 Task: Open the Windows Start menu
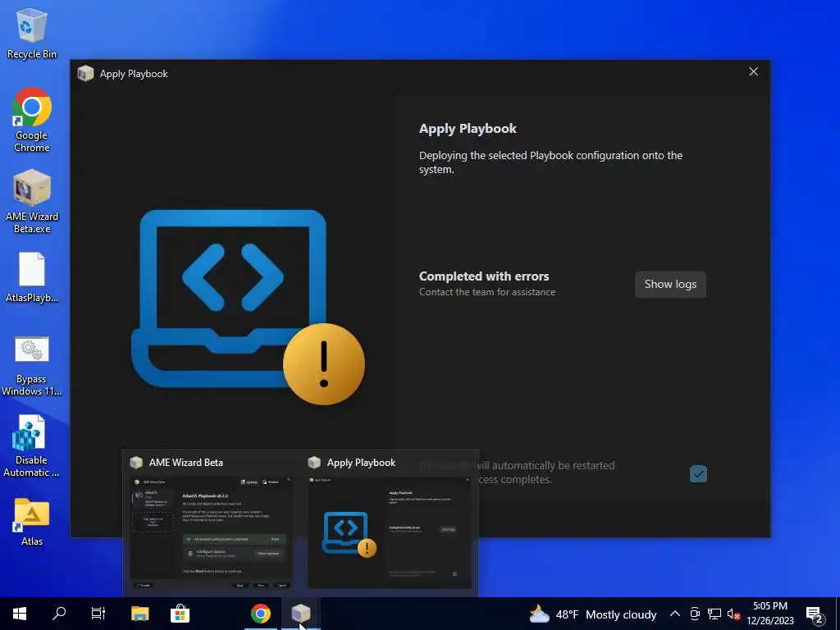[x=20, y=614]
